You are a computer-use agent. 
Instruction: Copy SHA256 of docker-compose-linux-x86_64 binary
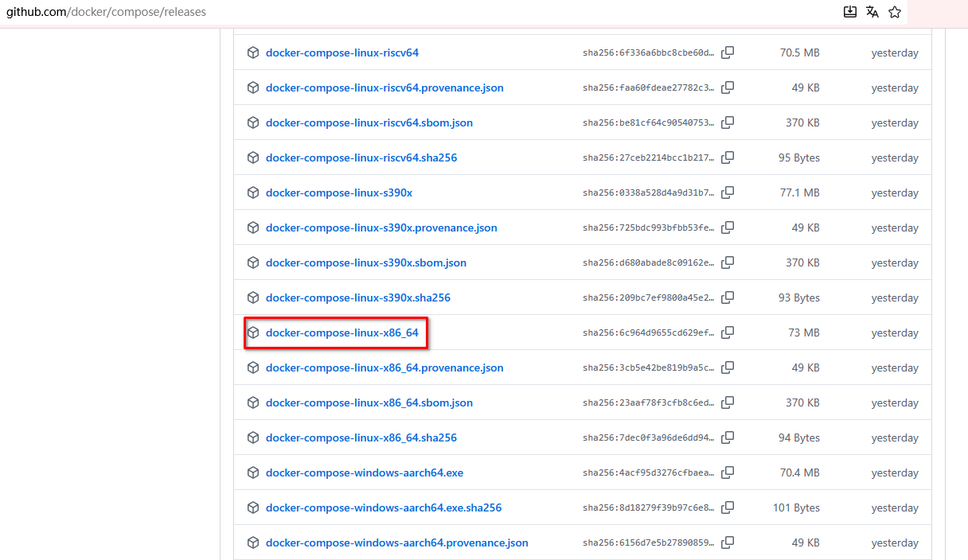click(x=728, y=332)
